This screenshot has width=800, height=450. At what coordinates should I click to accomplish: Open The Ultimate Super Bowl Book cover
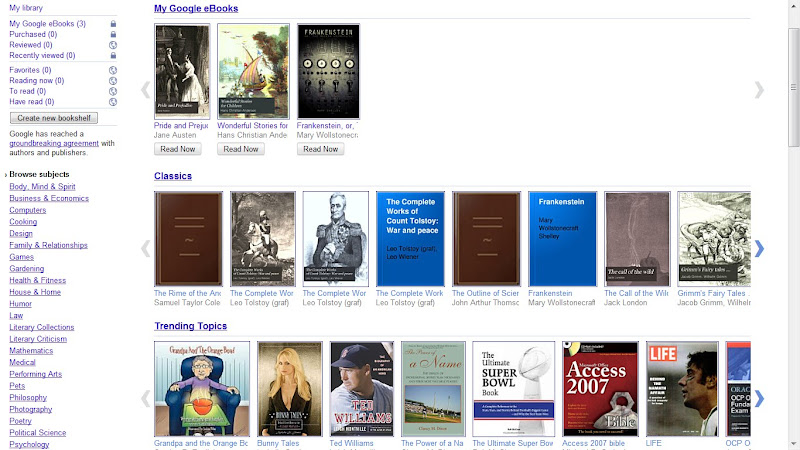click(x=513, y=389)
